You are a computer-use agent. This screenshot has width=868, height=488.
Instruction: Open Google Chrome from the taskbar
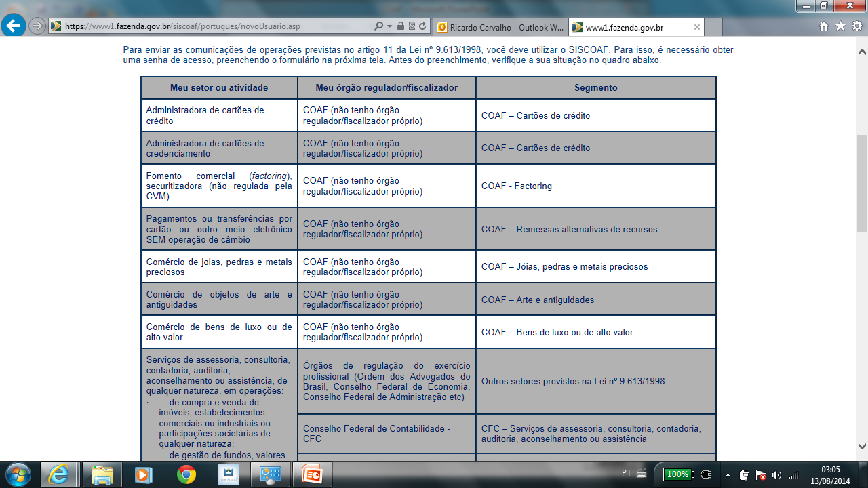tap(186, 474)
